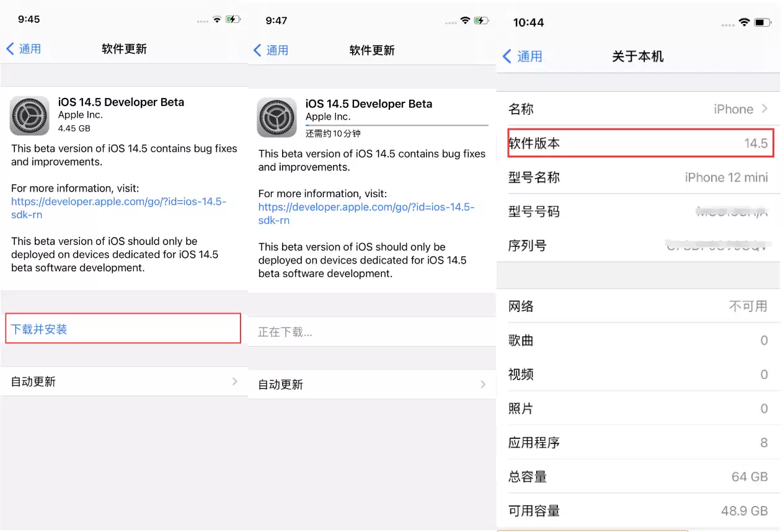Tap 自动更新 label in 9:45 screenshot
Image resolution: width=783 pixels, height=532 pixels.
(33, 381)
